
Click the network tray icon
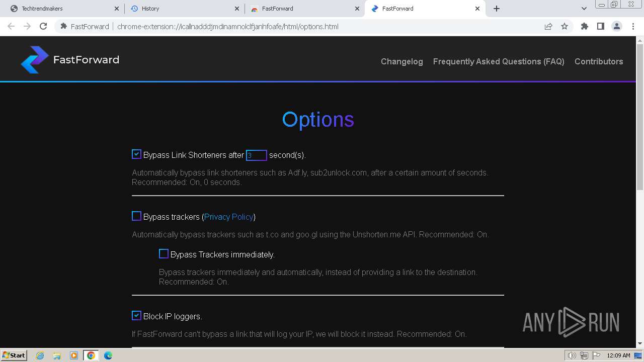584,355
